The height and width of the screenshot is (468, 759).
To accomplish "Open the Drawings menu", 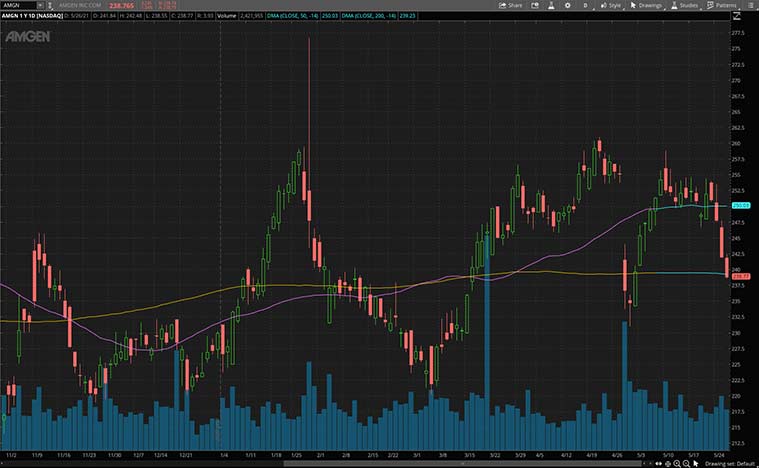I will point(646,5).
